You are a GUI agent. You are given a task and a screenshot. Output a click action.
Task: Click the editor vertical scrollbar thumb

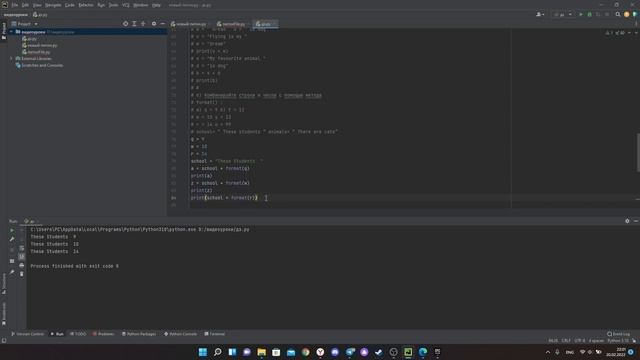pyautogui.click(x=638, y=153)
